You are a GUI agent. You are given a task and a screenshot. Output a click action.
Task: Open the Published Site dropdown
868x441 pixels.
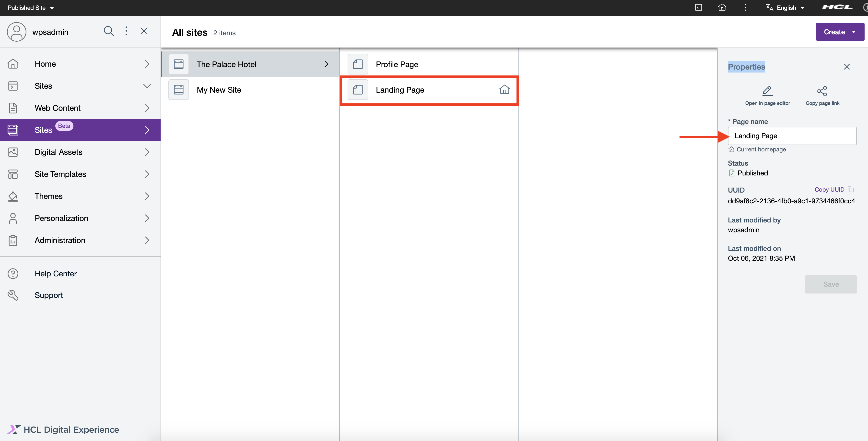pos(30,7)
